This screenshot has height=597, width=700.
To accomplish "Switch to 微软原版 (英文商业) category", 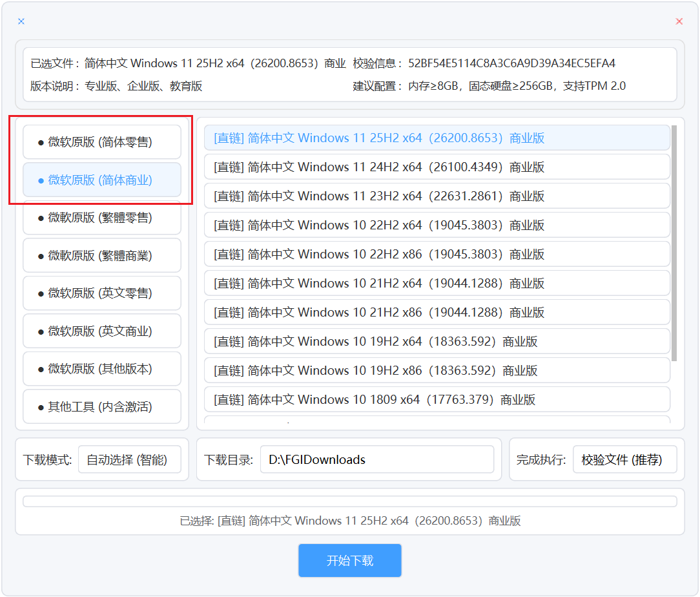I will click(x=102, y=331).
